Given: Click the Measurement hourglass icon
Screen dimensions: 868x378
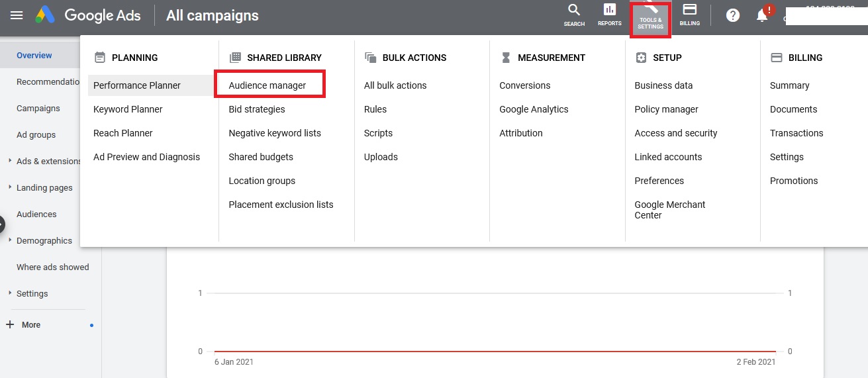Looking at the screenshot, I should 506,58.
